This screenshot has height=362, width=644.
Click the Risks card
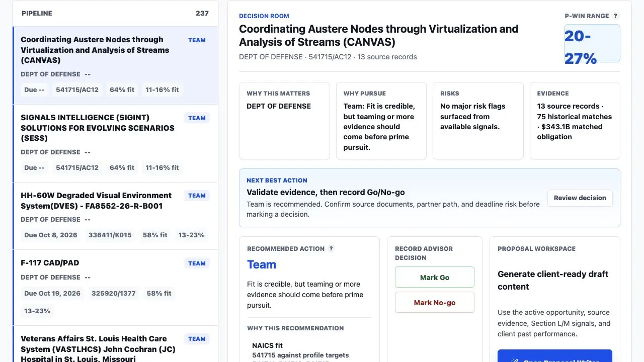[478, 121]
